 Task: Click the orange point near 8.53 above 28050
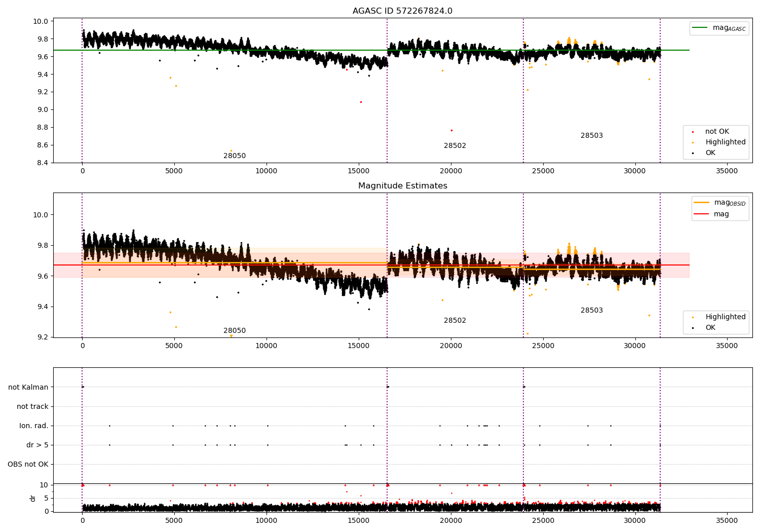(x=231, y=150)
